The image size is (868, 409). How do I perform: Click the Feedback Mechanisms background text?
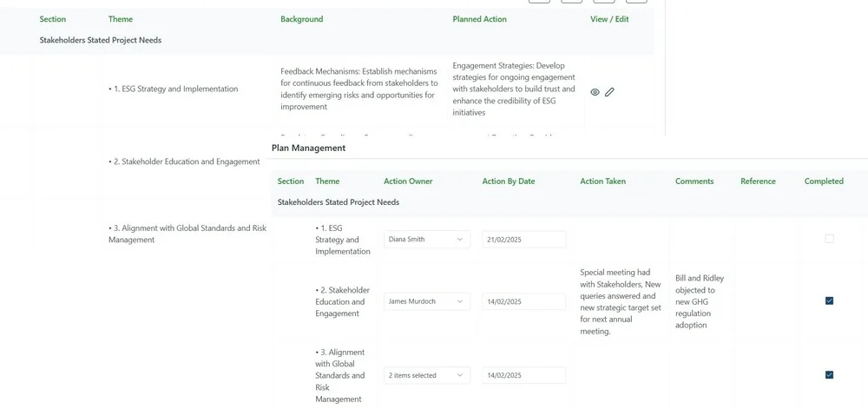click(358, 89)
